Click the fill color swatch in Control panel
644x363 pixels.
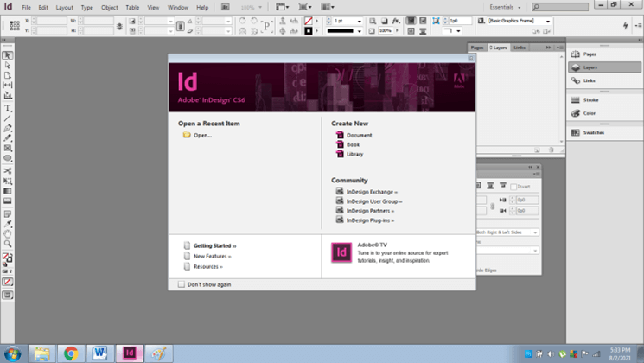click(x=309, y=21)
